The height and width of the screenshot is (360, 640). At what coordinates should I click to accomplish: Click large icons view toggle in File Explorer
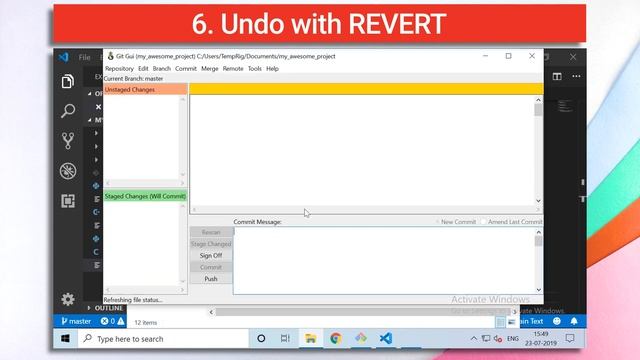click(511, 322)
